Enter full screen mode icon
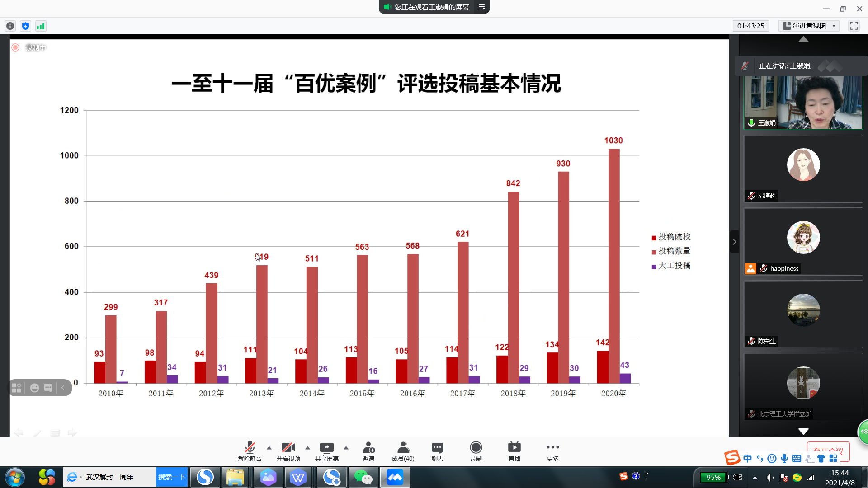The width and height of the screenshot is (868, 488). [x=854, y=26]
